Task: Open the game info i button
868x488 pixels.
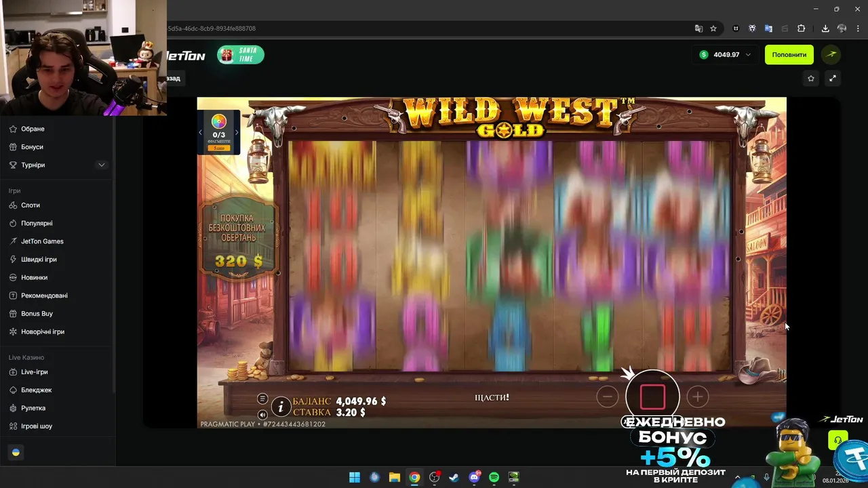Action: (x=281, y=407)
